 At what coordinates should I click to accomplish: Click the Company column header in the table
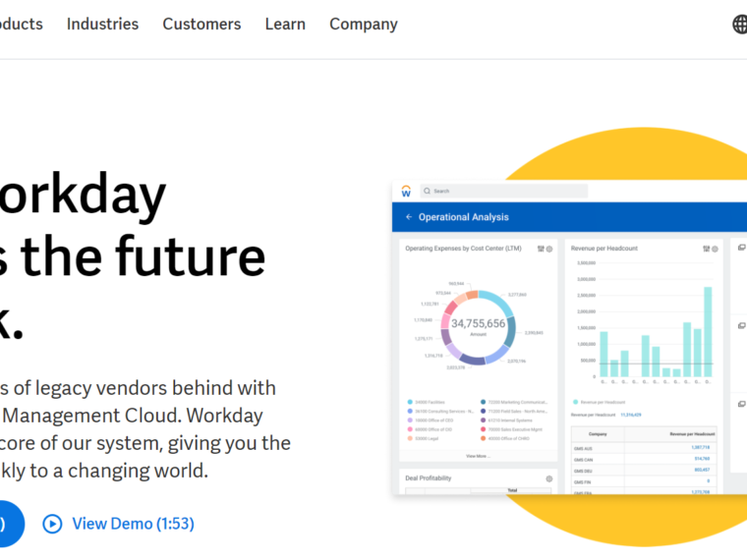tap(598, 434)
